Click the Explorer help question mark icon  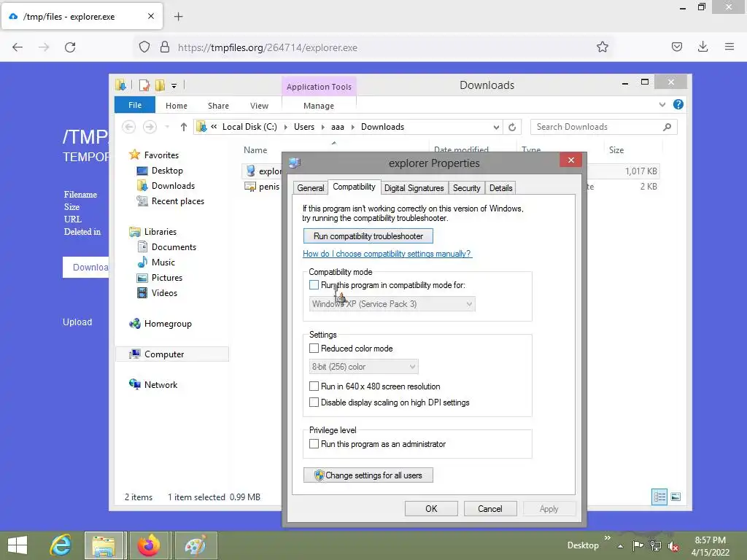click(x=678, y=104)
